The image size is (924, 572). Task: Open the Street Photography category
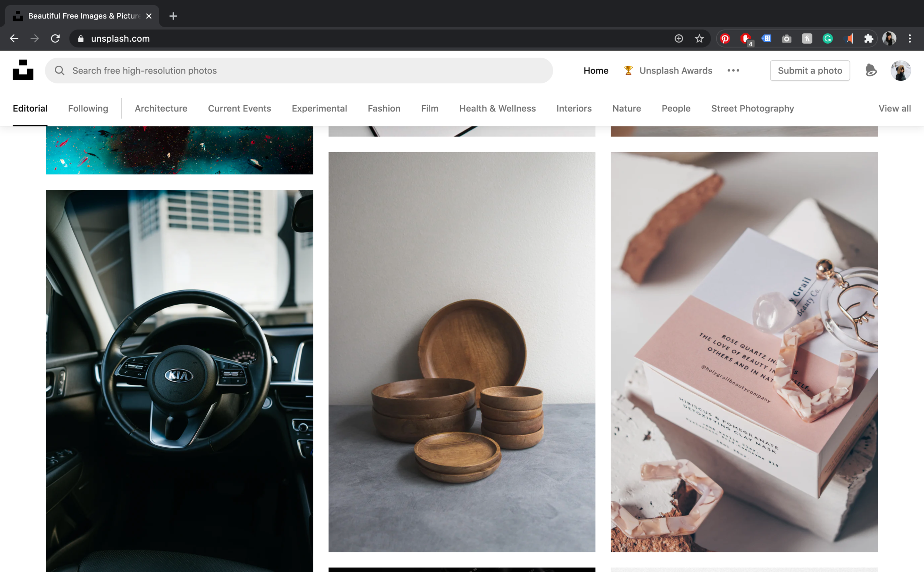coord(752,109)
